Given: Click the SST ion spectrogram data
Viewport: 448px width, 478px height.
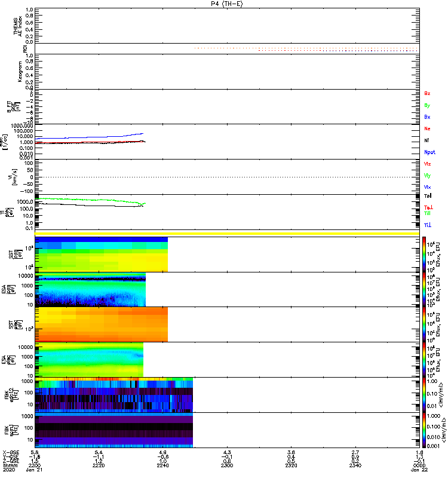Looking at the screenshot, I should tap(101, 255).
